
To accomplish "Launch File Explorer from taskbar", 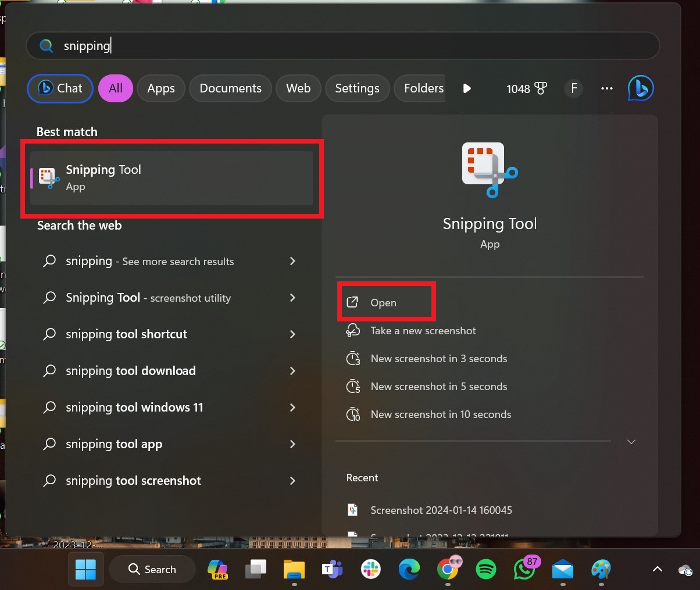I will click(x=294, y=569).
